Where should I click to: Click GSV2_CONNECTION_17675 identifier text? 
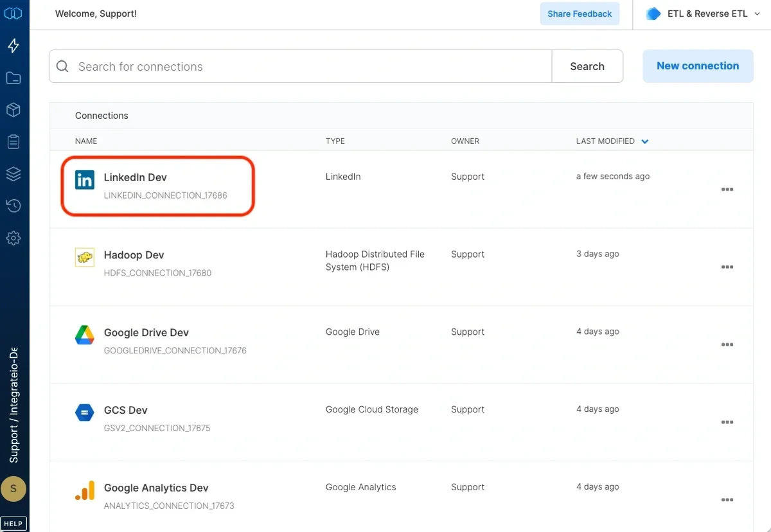(x=157, y=428)
